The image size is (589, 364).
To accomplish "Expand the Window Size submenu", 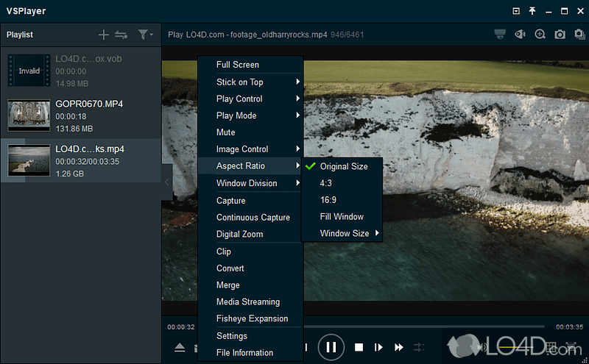I will pos(342,233).
